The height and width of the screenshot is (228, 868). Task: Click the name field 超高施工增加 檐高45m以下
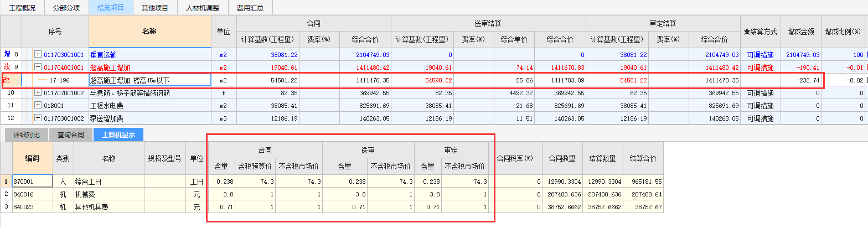click(x=149, y=80)
